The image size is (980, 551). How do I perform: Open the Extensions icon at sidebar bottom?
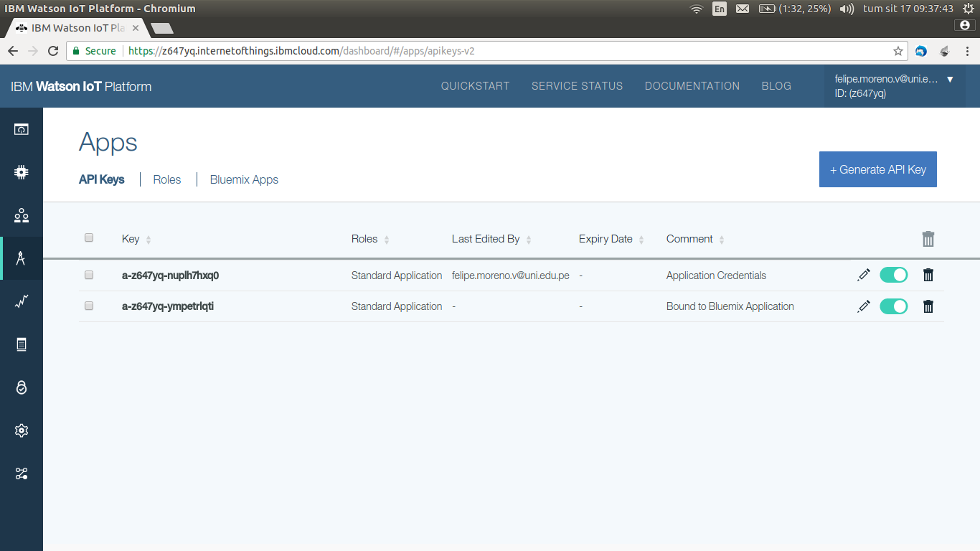pyautogui.click(x=22, y=474)
